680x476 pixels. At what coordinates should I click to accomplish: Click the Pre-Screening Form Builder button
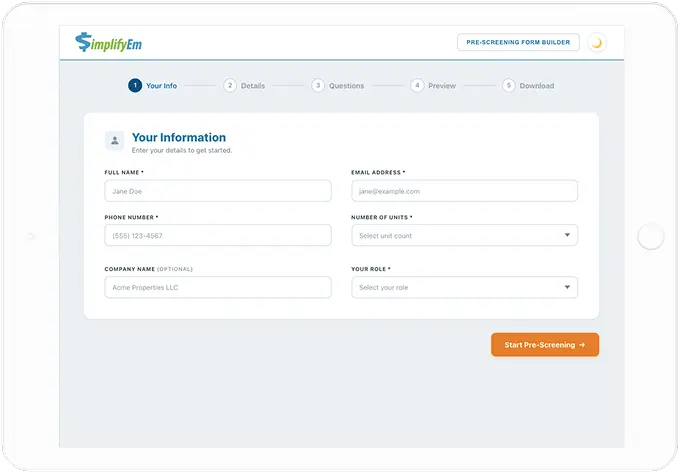pyautogui.click(x=518, y=42)
